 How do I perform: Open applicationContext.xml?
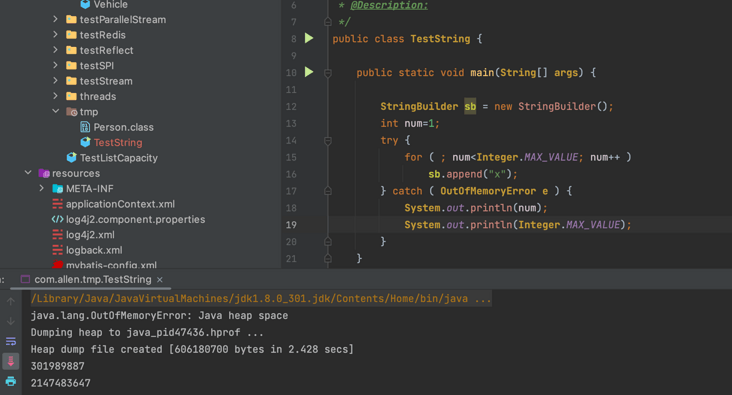pyautogui.click(x=120, y=205)
